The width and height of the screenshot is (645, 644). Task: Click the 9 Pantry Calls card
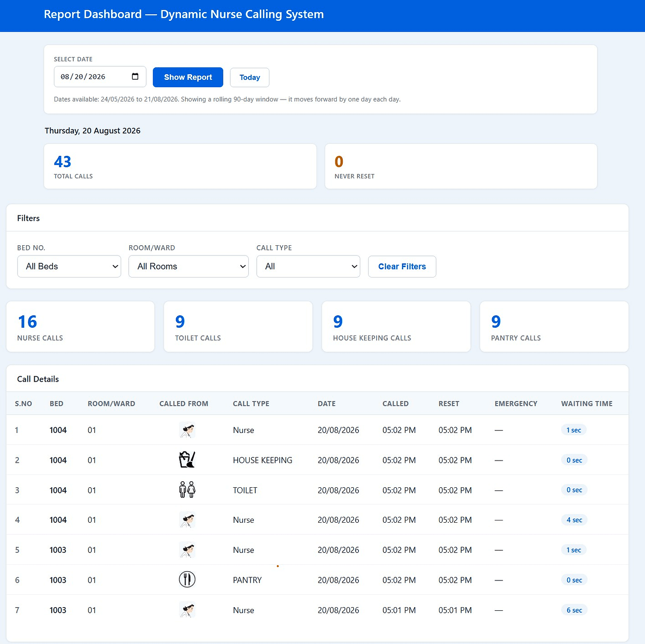point(554,327)
